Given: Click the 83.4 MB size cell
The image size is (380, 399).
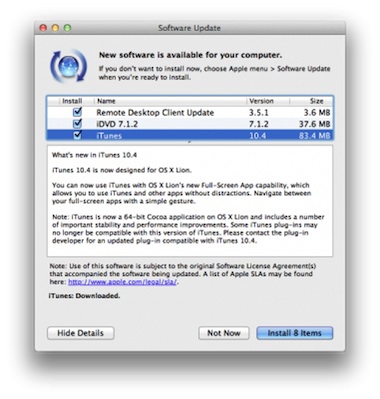Looking at the screenshot, I should 315,136.
